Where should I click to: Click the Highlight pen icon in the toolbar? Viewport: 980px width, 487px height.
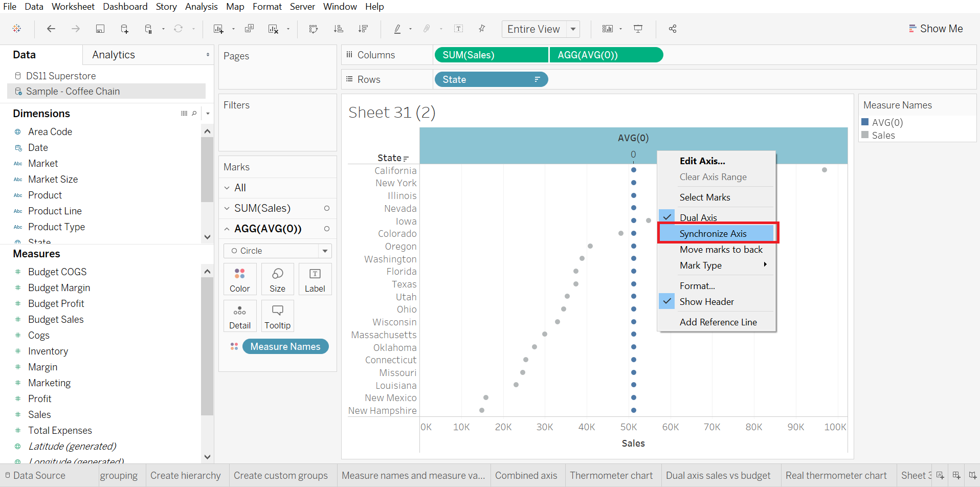398,29
